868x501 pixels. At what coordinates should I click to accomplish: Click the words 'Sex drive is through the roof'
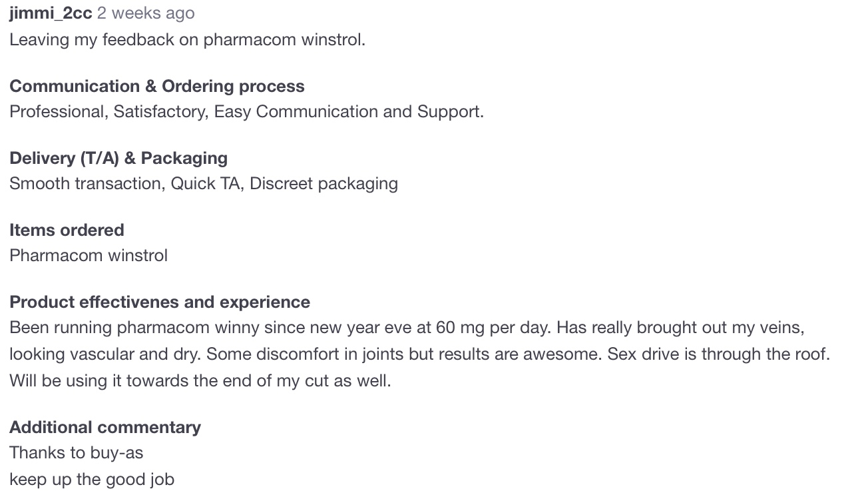click(x=718, y=354)
